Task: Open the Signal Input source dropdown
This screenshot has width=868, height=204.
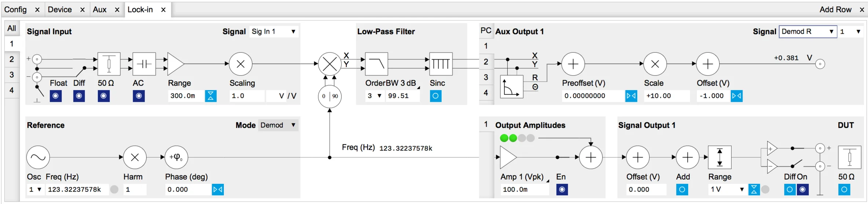Action: 274,31
